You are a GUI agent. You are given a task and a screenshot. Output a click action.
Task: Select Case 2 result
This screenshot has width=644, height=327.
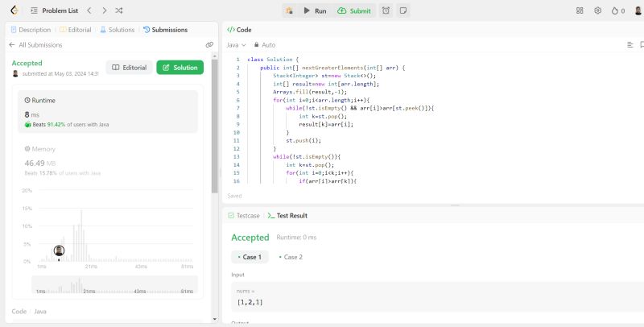coord(291,257)
